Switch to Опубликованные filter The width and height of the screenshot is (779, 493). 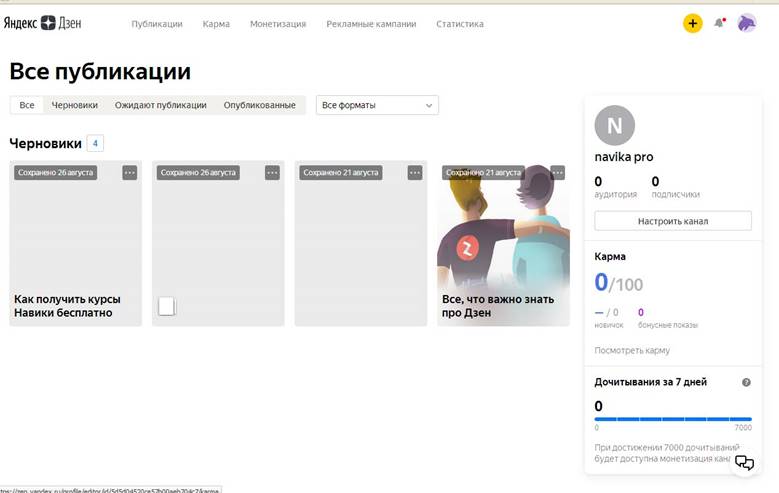point(259,105)
